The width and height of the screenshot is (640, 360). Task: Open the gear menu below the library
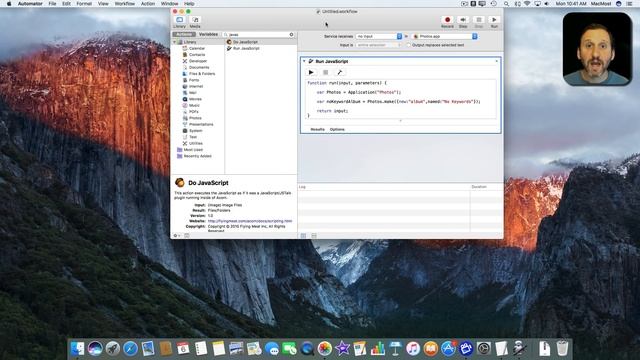click(x=176, y=236)
